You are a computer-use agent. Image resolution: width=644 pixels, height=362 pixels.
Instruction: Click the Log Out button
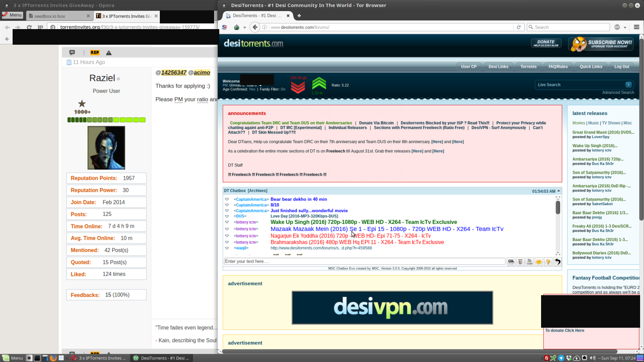point(621,66)
